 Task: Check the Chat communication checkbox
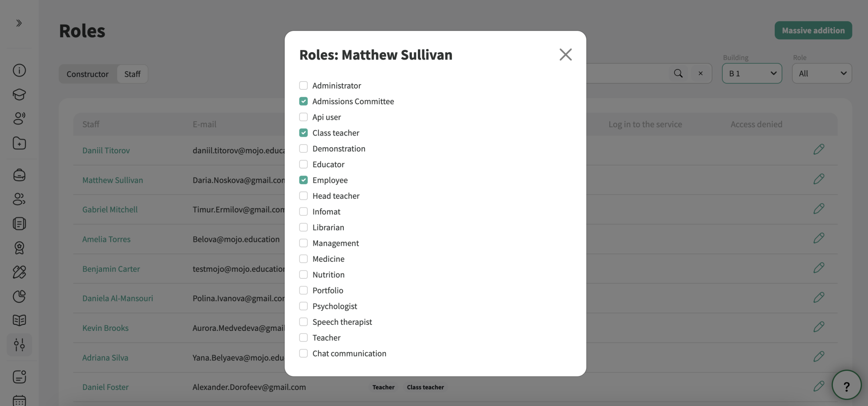point(303,353)
